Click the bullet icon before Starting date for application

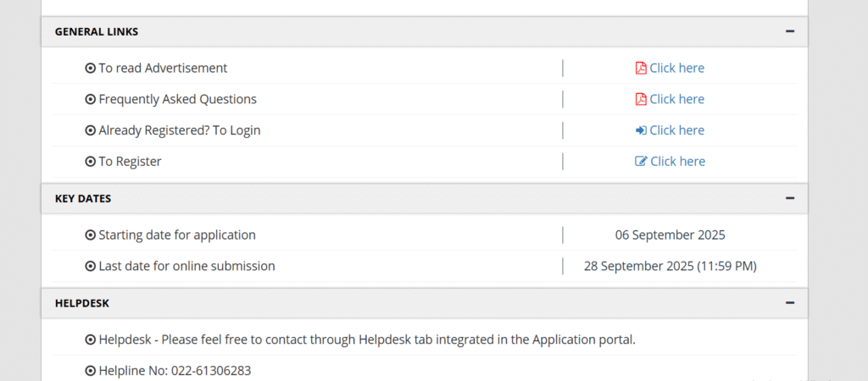90,235
